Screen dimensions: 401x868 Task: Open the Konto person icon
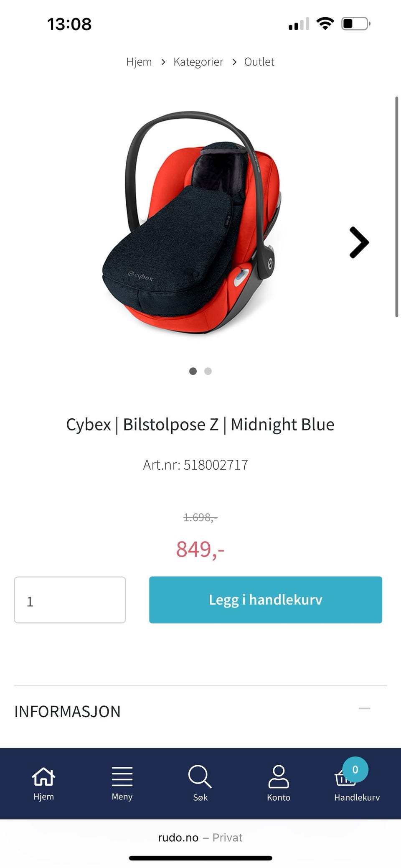[x=279, y=776]
